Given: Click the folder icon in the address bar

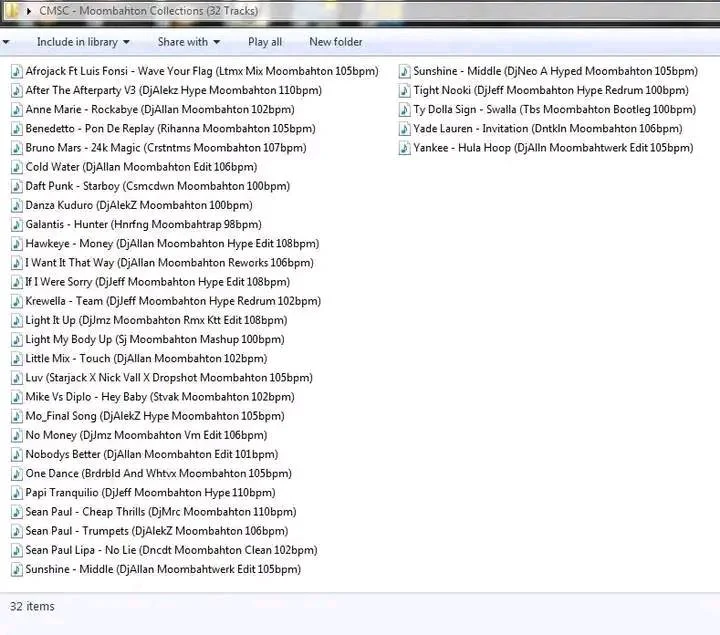Looking at the screenshot, I should point(12,11).
